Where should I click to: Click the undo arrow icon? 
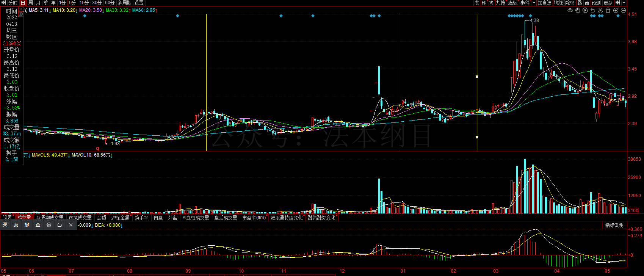point(593,11)
